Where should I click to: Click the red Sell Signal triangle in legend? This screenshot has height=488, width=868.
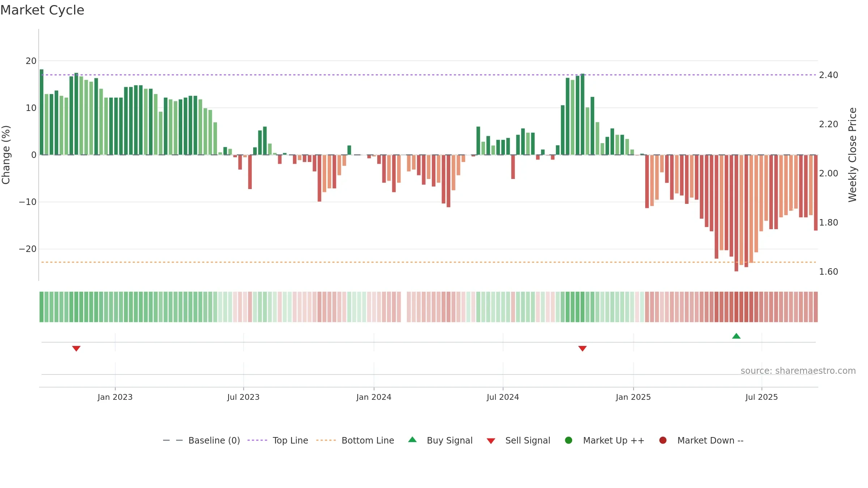491,441
